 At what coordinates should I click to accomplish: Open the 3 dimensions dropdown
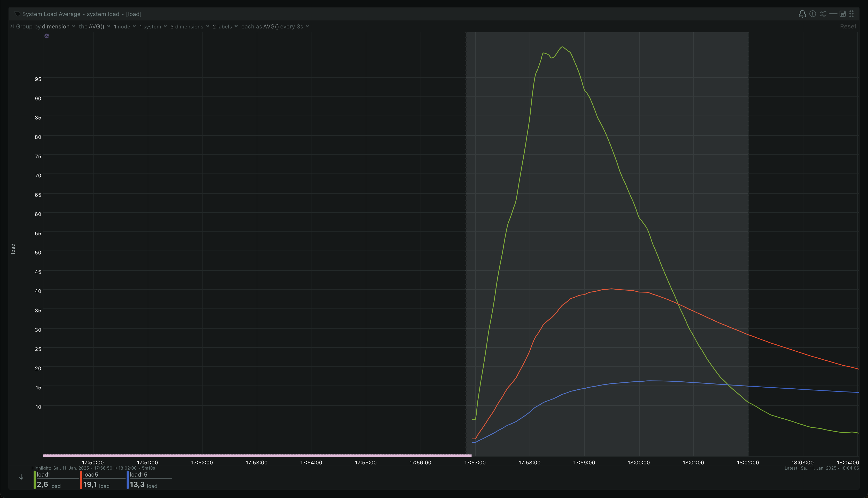190,26
